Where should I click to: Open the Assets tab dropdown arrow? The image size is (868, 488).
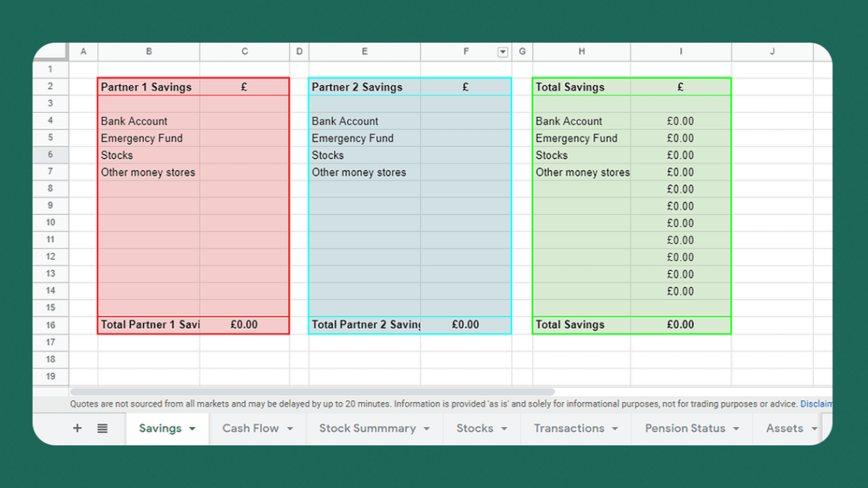[x=814, y=429]
